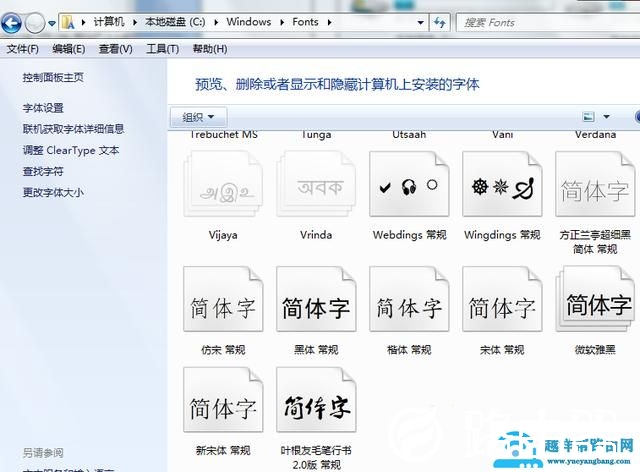Screen dimensions: 640x472
Task: Select the Vrinda font icon
Action: (x=316, y=184)
